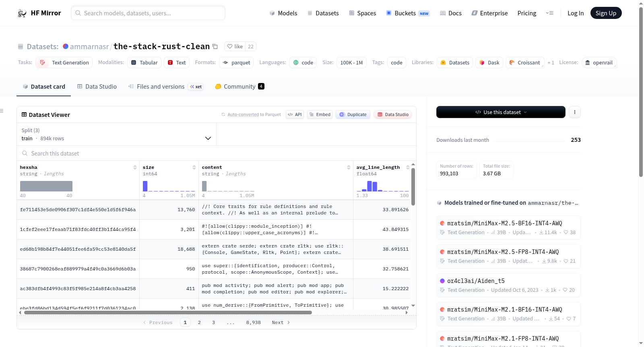
Task: Click the parquet format tag
Action: pos(237,62)
